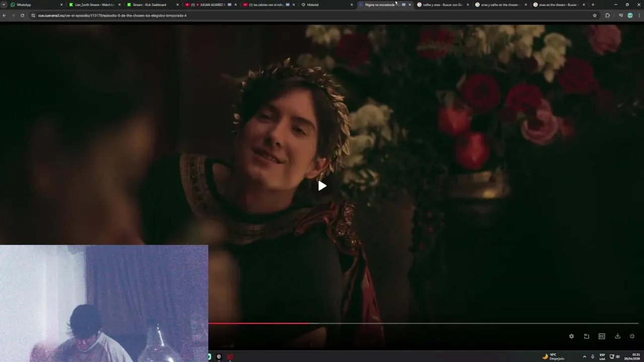Open the browser extensions puzzle icon
The image size is (644, 362).
[607, 16]
